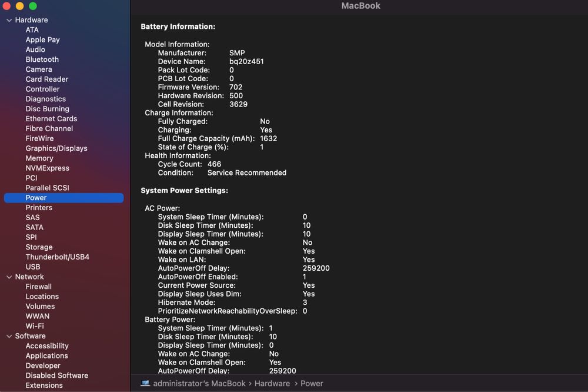Click Service Recommended condition text
Viewport: 588px width, 392px height.
tap(247, 172)
